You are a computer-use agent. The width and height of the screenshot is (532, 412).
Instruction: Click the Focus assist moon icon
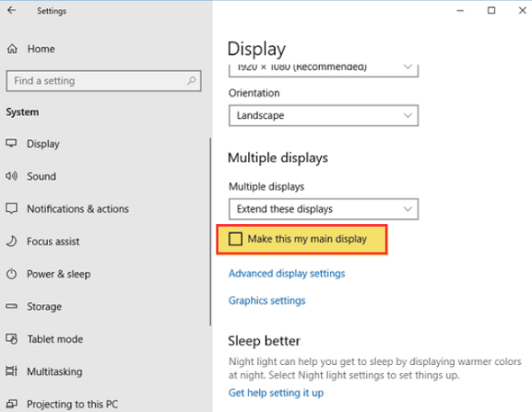point(12,241)
